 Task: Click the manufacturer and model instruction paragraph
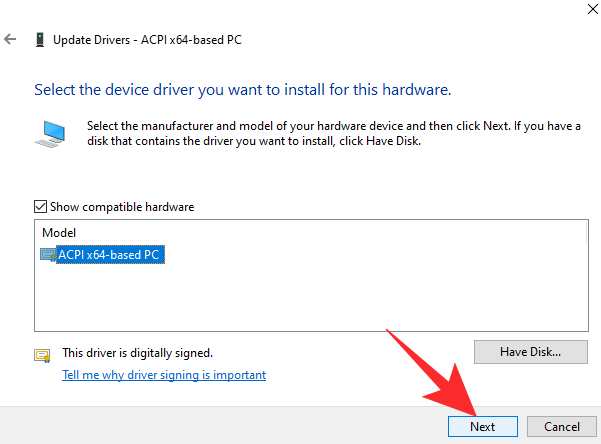point(330,133)
